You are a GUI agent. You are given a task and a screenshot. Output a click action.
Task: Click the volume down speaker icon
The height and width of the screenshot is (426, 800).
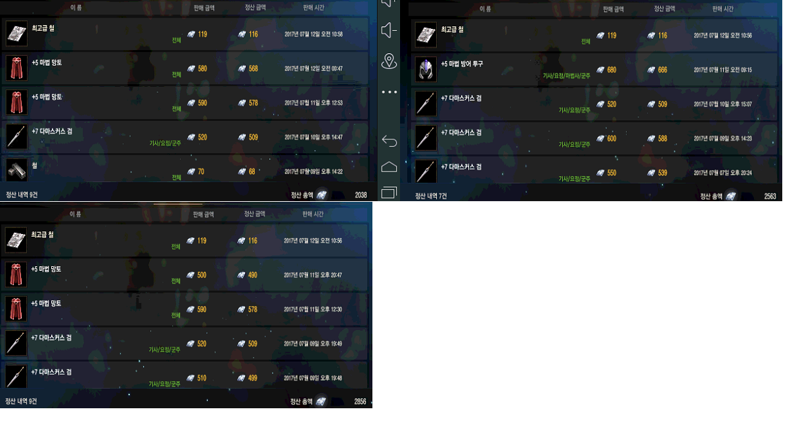(x=389, y=30)
